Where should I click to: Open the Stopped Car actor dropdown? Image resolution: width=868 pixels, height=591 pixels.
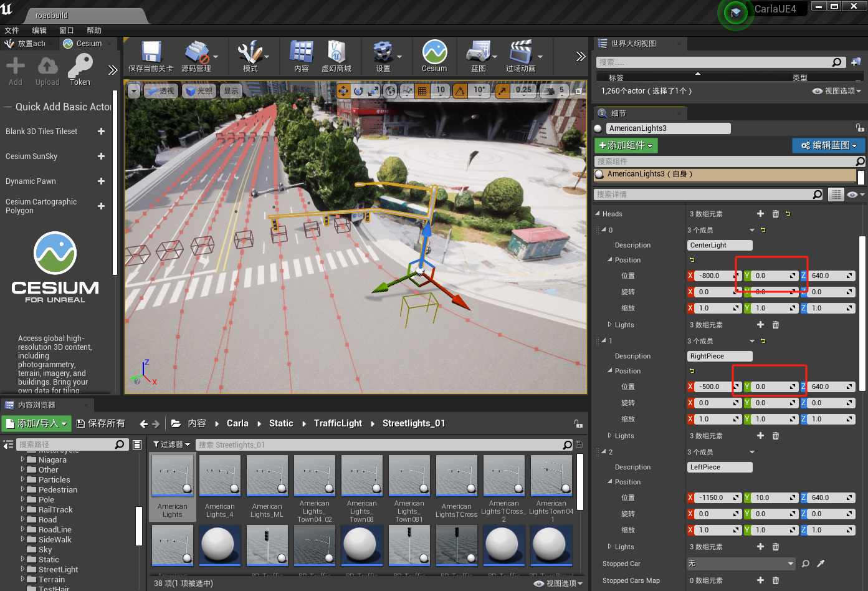coord(741,564)
